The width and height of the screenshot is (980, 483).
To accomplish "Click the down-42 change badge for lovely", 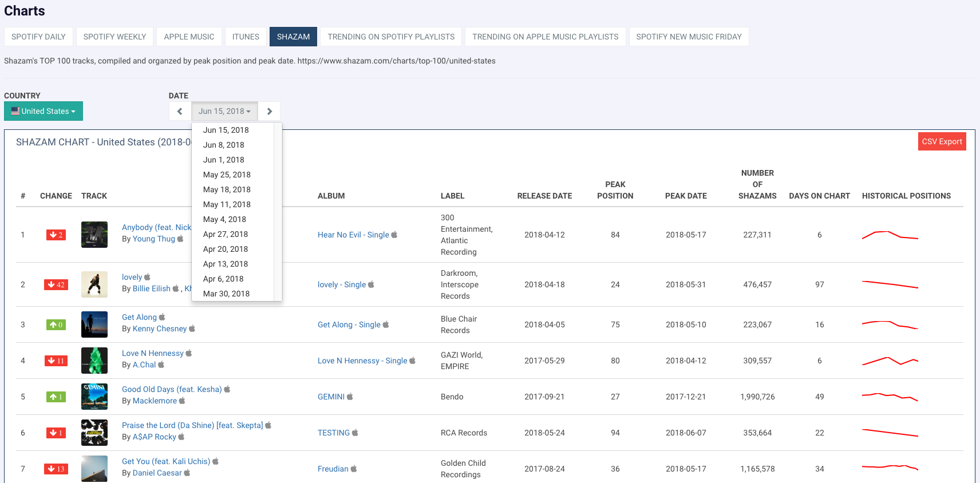I will [56, 284].
